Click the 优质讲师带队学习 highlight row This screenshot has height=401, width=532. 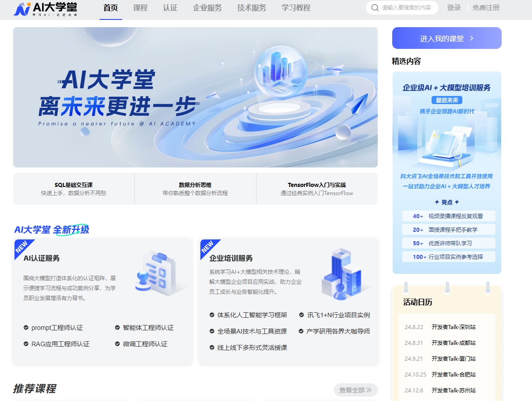coord(449,243)
